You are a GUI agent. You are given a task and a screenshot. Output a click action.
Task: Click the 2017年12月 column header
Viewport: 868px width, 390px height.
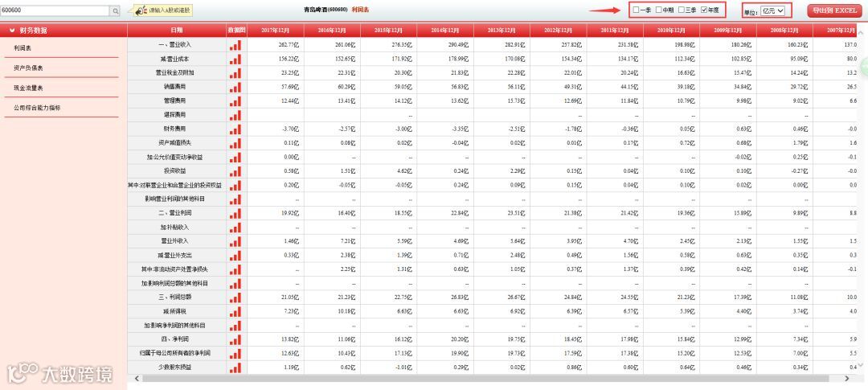[276, 31]
